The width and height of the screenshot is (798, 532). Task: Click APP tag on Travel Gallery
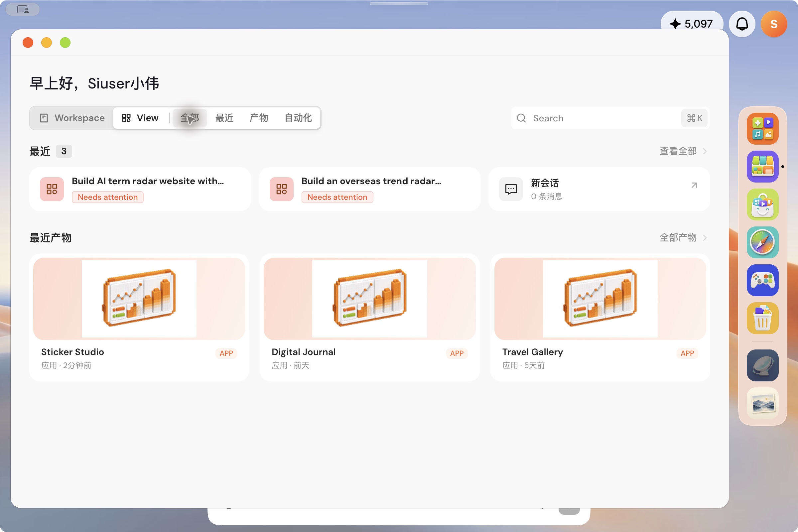[x=687, y=353]
